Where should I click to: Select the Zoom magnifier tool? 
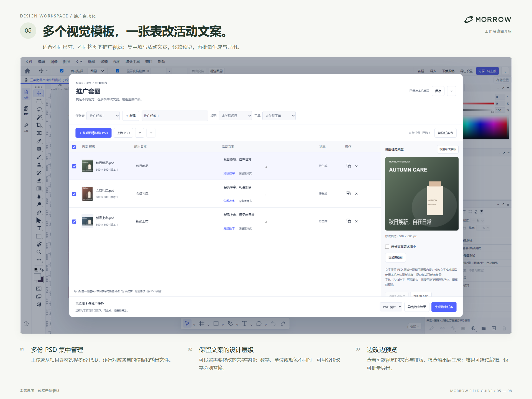39,252
